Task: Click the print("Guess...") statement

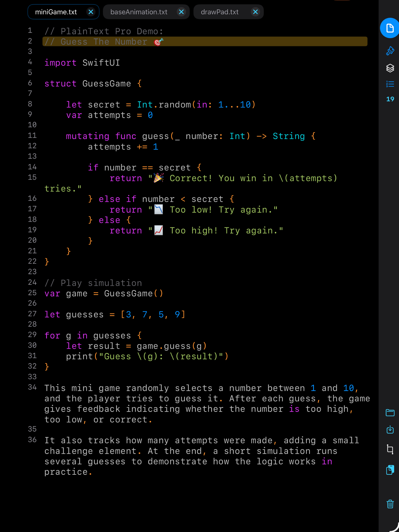Action: pos(147,356)
